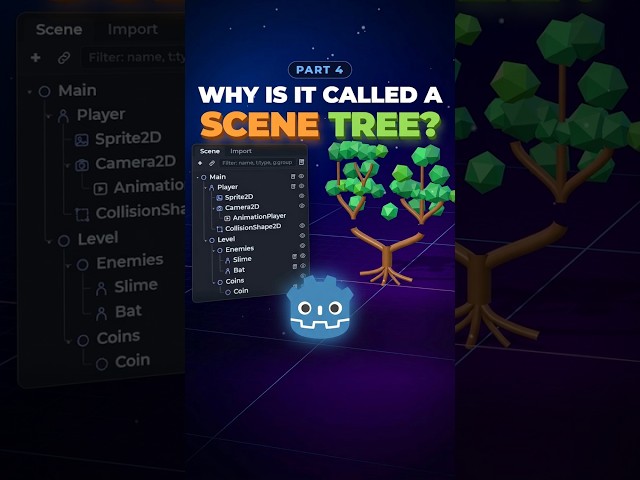This screenshot has height=480, width=640.
Task: Click the Sprite2D node icon in small Scene dock
Action: [219, 198]
